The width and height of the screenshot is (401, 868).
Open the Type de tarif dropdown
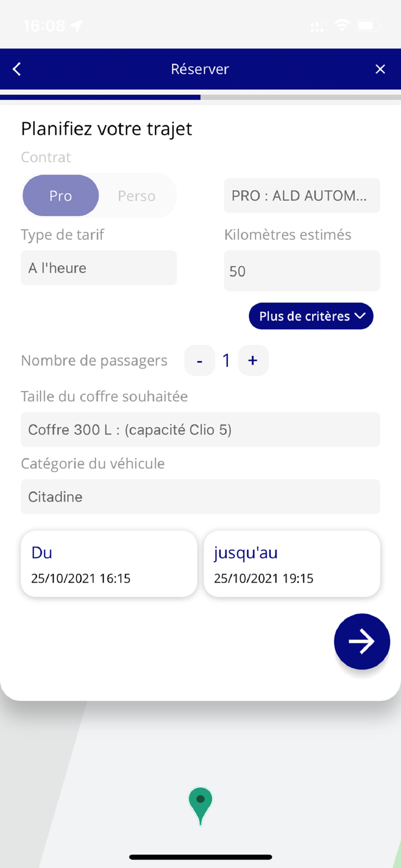[x=98, y=267]
